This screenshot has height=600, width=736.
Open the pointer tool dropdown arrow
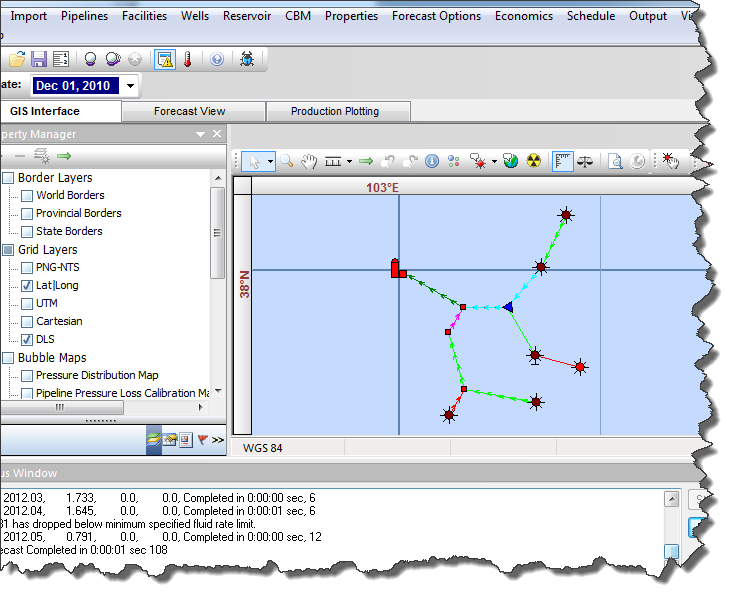(269, 161)
